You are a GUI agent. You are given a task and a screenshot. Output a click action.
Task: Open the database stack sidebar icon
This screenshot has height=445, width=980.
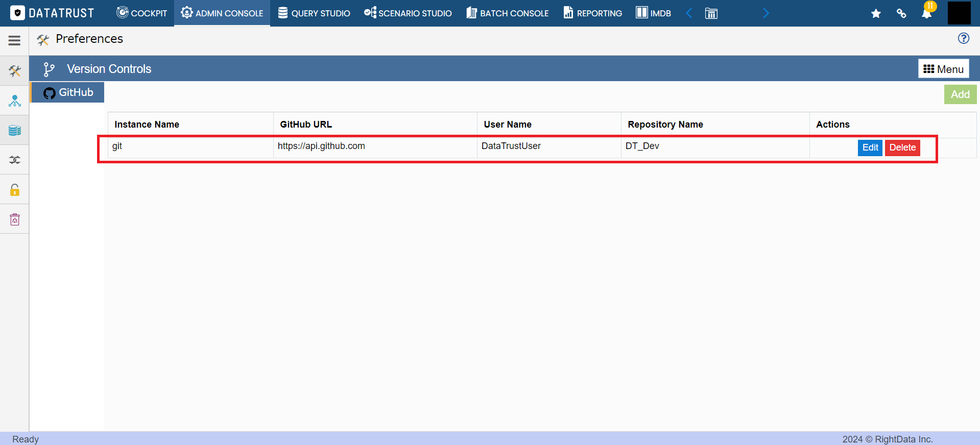click(14, 130)
